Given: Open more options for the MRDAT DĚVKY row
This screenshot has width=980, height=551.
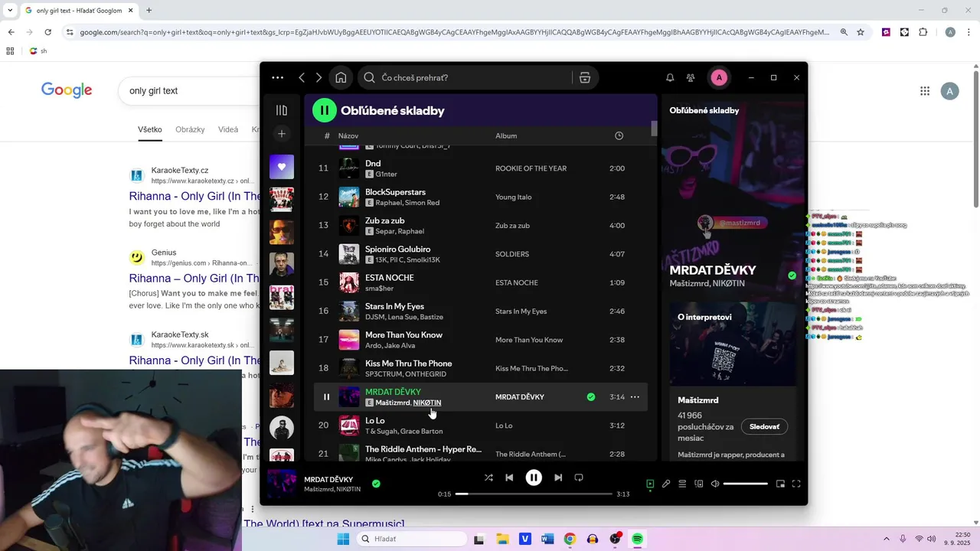Looking at the screenshot, I should click(x=635, y=397).
